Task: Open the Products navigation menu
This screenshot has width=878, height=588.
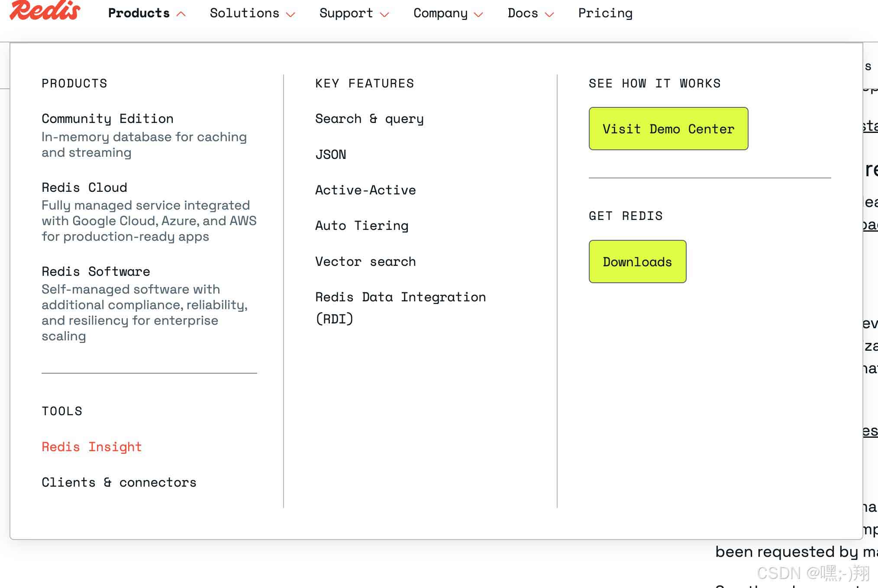Action: pyautogui.click(x=139, y=13)
